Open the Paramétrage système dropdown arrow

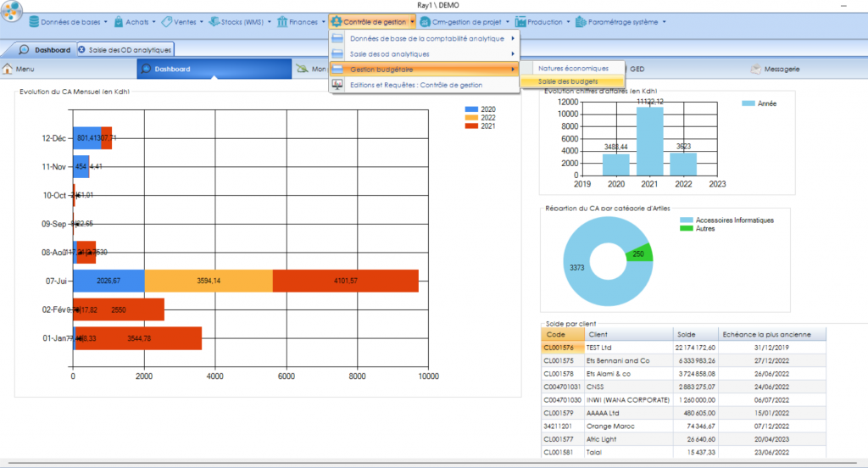665,22
